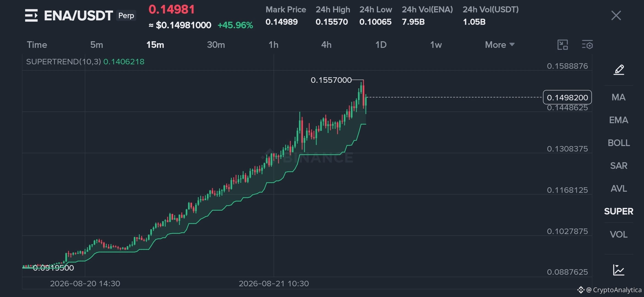The width and height of the screenshot is (644, 297).
Task: Toggle the VOL indicator
Action: click(x=619, y=235)
